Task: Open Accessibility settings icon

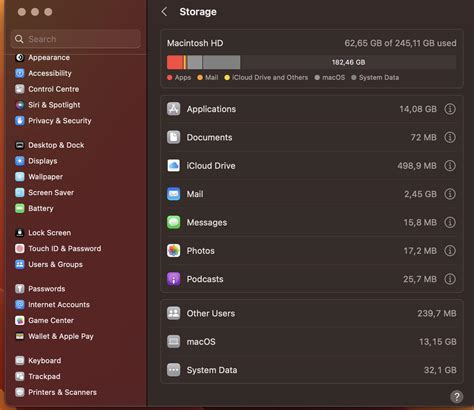Action: click(20, 73)
